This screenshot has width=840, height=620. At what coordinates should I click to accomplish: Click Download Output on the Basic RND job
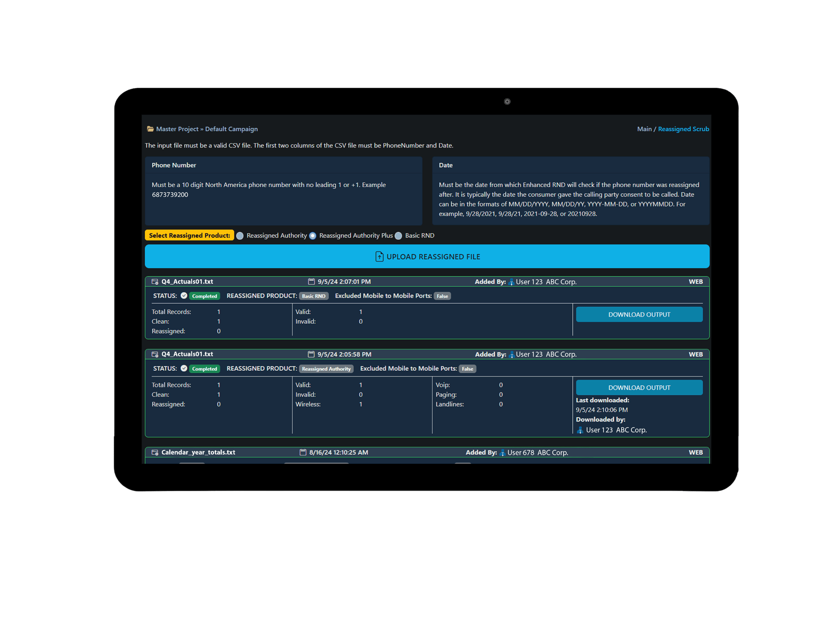639,314
